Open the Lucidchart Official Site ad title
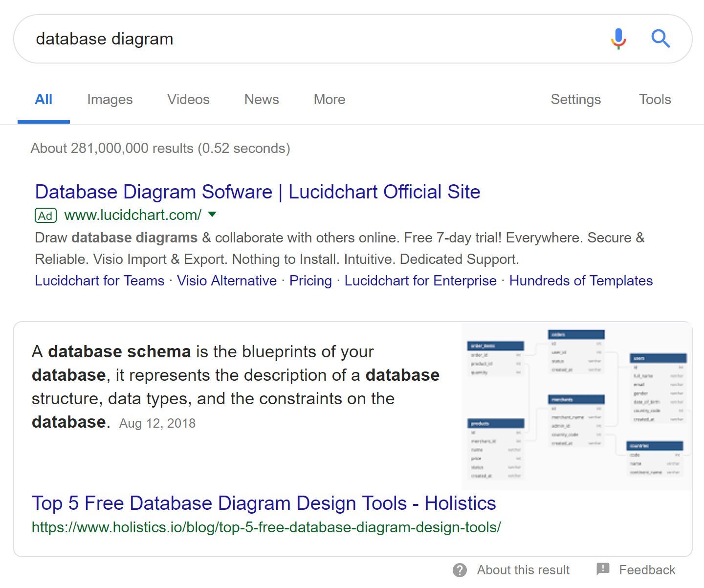 pyautogui.click(x=258, y=192)
